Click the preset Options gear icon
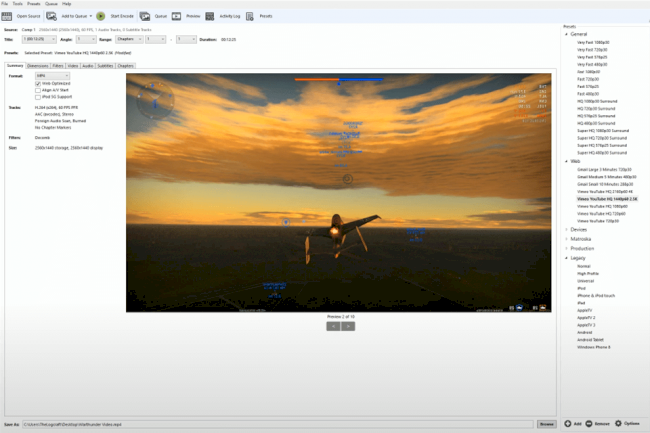650x433 pixels. [x=618, y=423]
